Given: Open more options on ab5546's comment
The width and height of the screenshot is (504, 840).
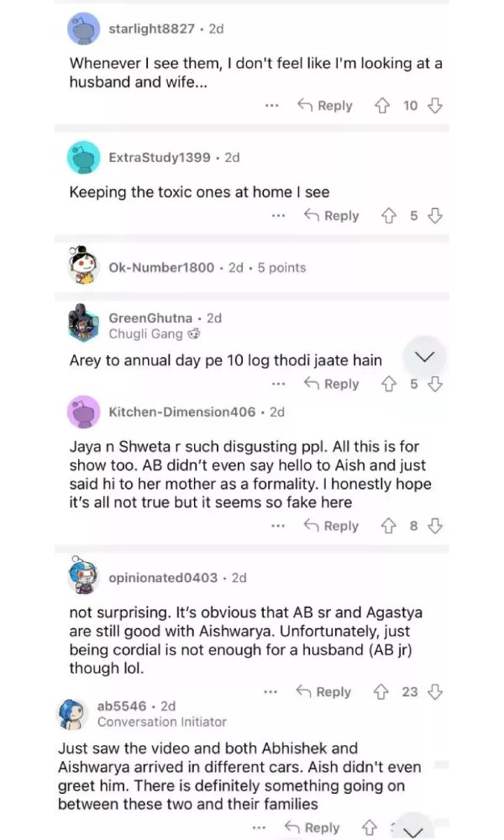Looking at the screenshot, I should pos(259,827).
